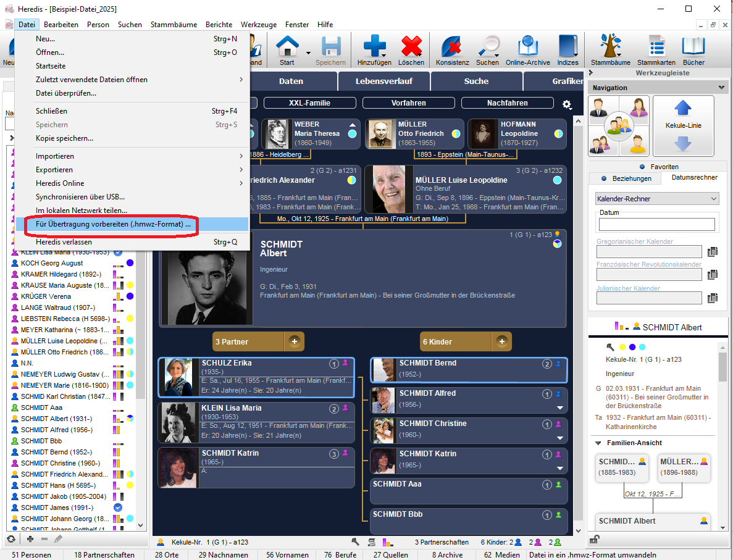Viewport: 733px width, 560px height.
Task: Open the Kalender-Rechner dropdown
Action: [657, 199]
